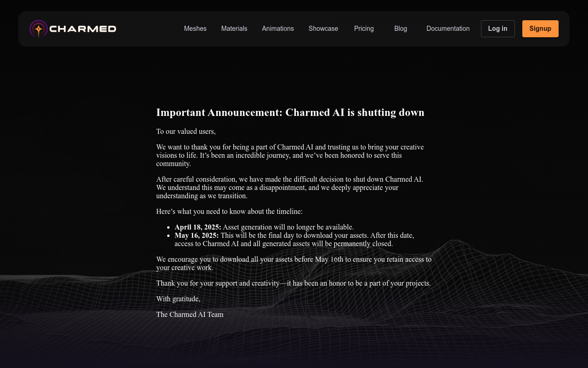The height and width of the screenshot is (368, 588).
Task: Click the 'We encourage you to download' paragraph
Action: click(294, 264)
